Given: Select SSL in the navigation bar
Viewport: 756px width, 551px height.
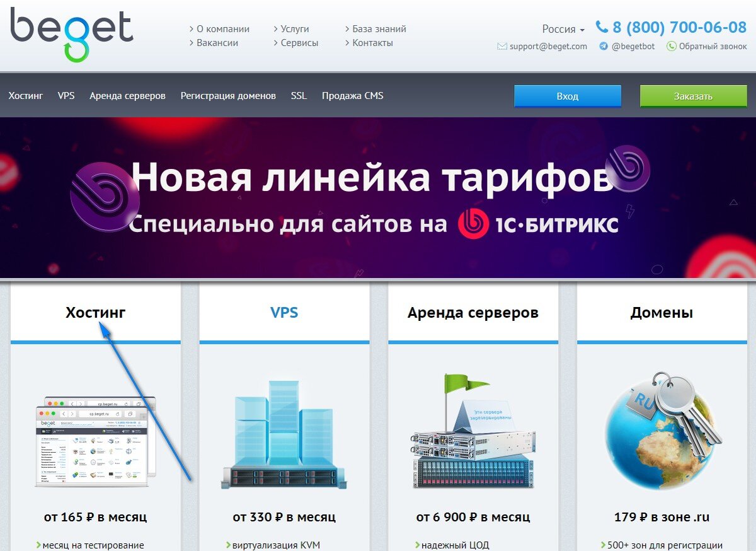Looking at the screenshot, I should [x=299, y=96].
